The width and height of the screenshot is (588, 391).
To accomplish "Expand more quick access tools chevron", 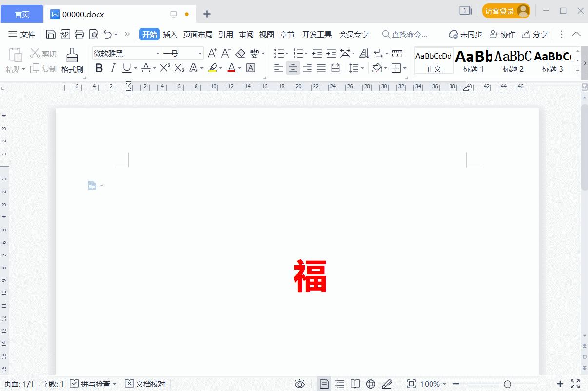I will [127, 34].
